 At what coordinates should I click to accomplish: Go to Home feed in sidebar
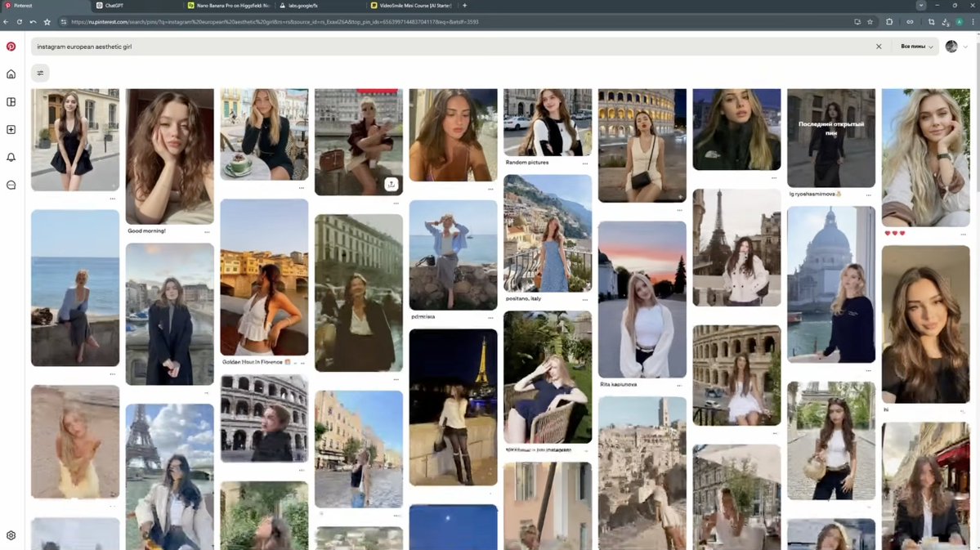click(11, 74)
